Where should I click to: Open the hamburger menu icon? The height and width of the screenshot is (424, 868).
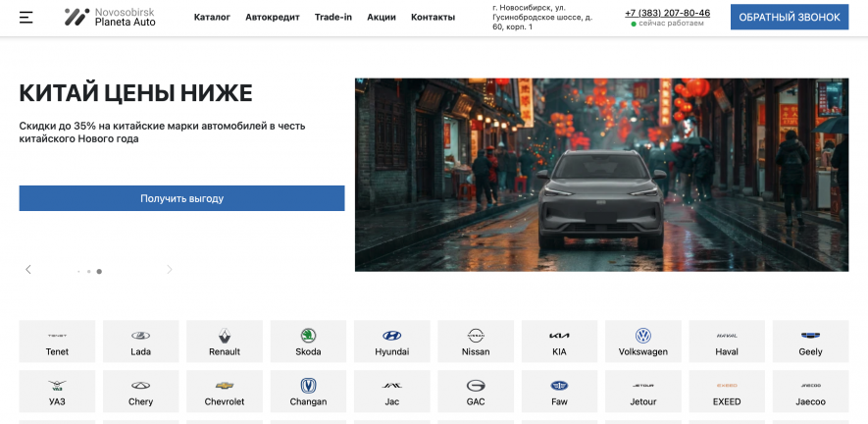26,18
